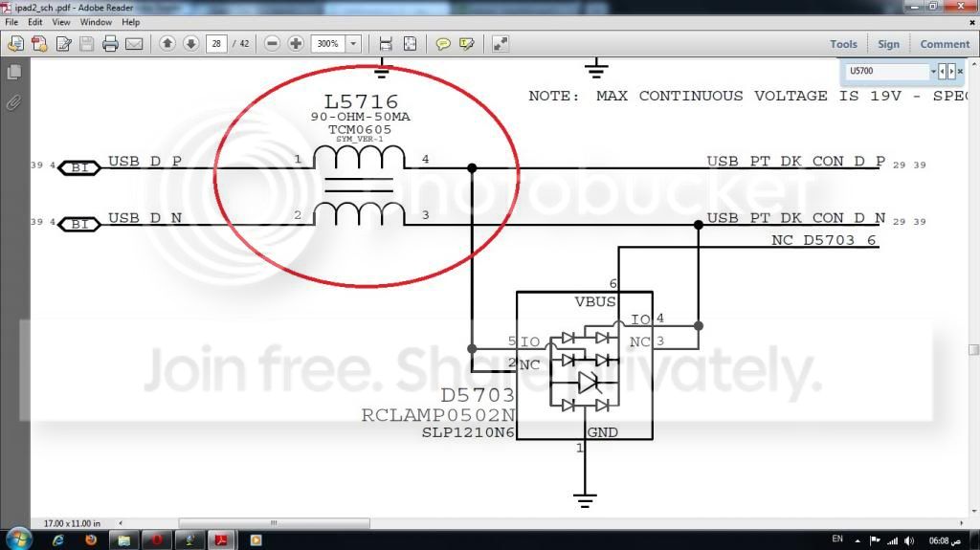Screen dimensions: 980x550
Task: Click the U5700 find text field
Action: pos(885,71)
